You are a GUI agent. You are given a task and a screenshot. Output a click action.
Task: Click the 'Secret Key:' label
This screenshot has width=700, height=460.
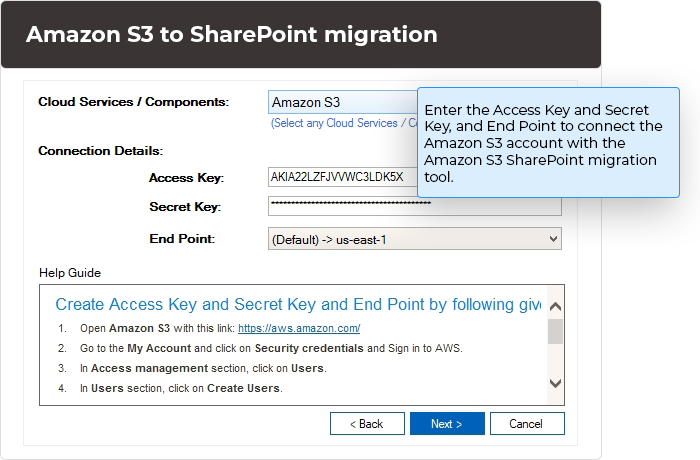click(185, 207)
